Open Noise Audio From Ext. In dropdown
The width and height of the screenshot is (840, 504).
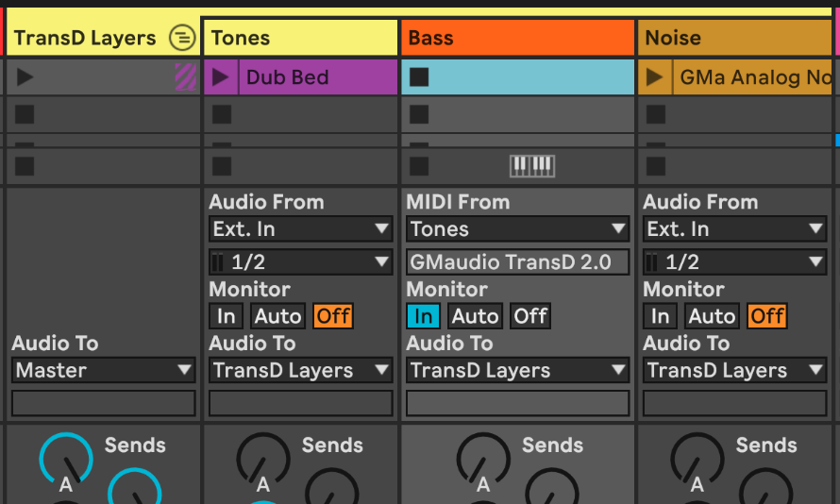click(x=734, y=229)
